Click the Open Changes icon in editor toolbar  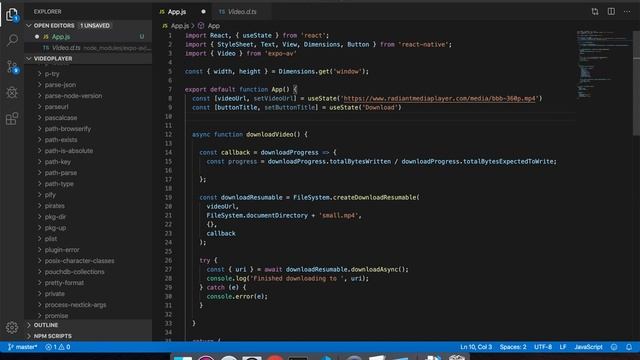(x=595, y=11)
